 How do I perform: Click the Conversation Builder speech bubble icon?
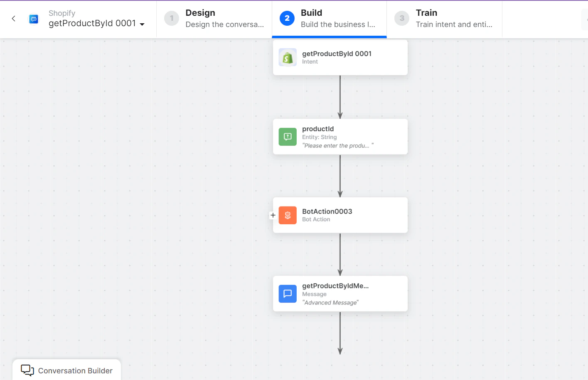27,370
